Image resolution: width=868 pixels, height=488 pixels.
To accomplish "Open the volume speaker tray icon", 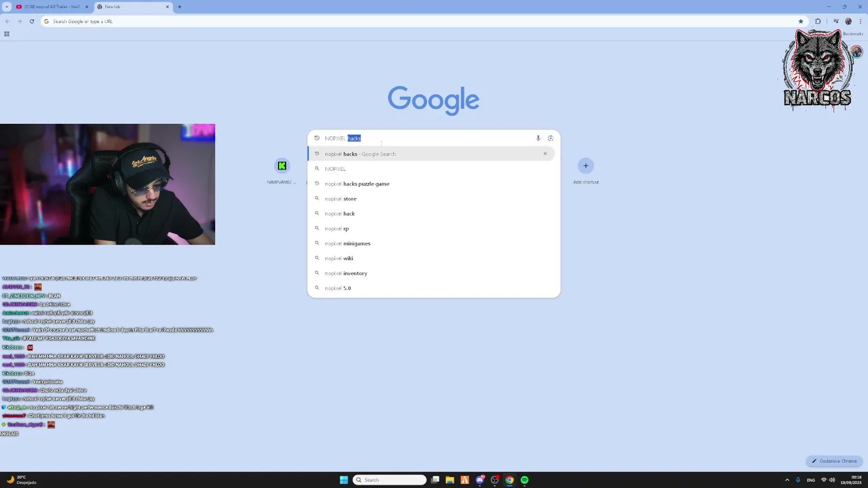I will (833, 480).
